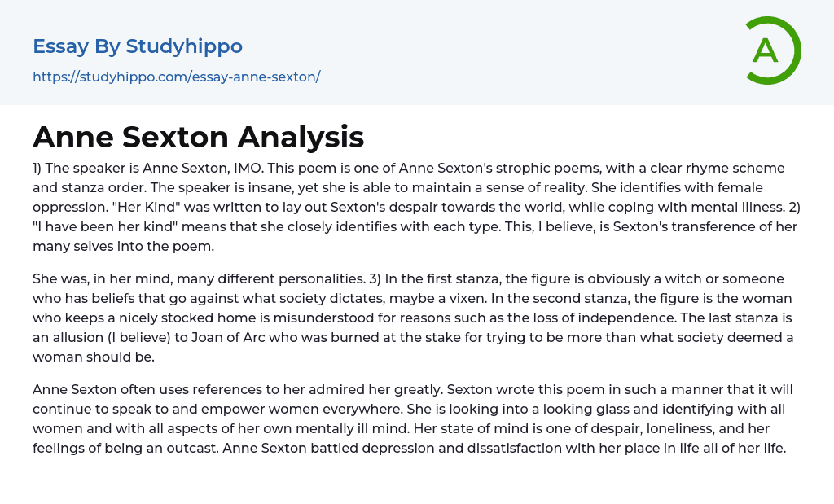This screenshot has height=504, width=834.
Task: Click the word "Analysis" in the page title
Action: click(301, 137)
